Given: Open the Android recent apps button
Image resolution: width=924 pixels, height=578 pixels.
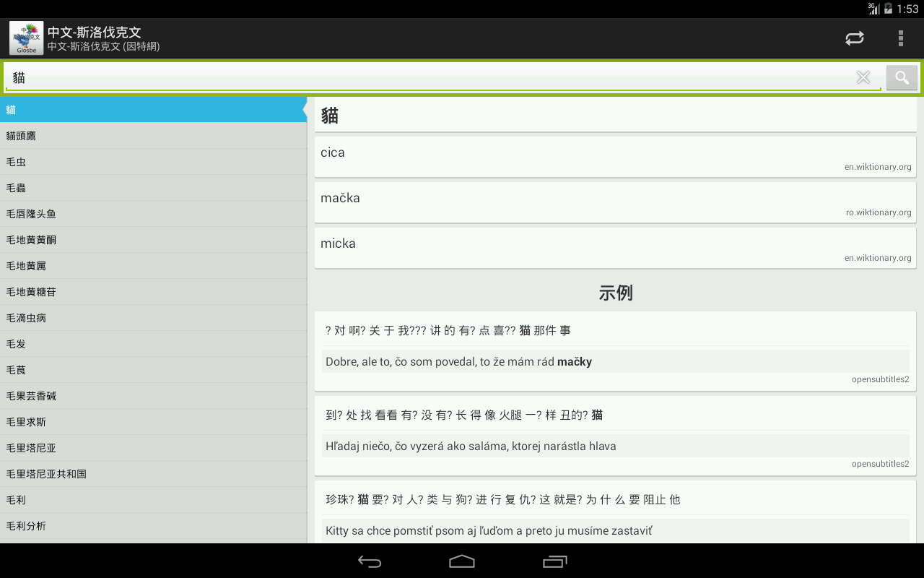Looking at the screenshot, I should click(x=554, y=561).
